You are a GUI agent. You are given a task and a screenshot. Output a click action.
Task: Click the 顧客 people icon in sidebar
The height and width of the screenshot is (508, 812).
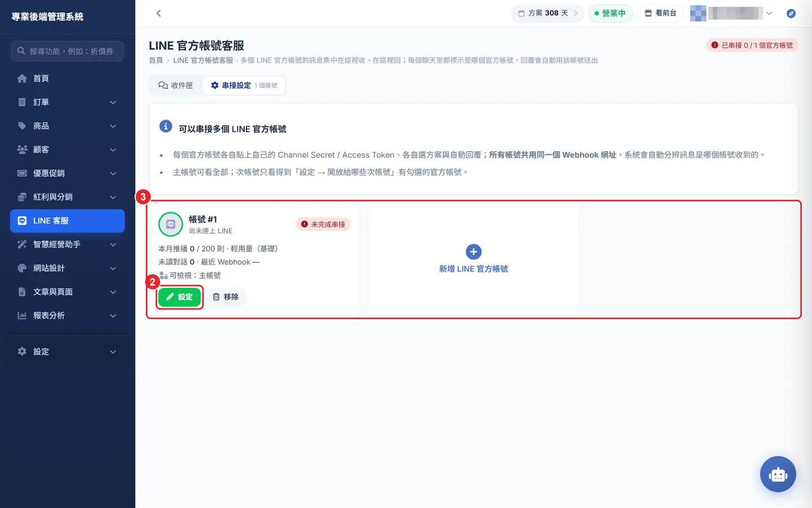(x=22, y=150)
